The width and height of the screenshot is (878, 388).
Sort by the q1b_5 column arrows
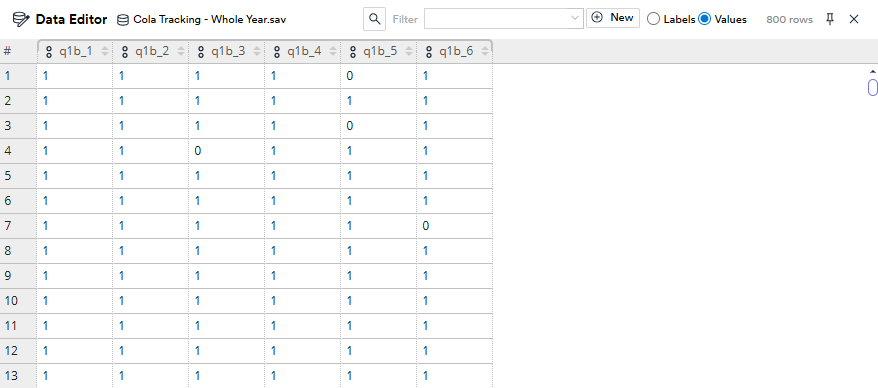pos(409,52)
